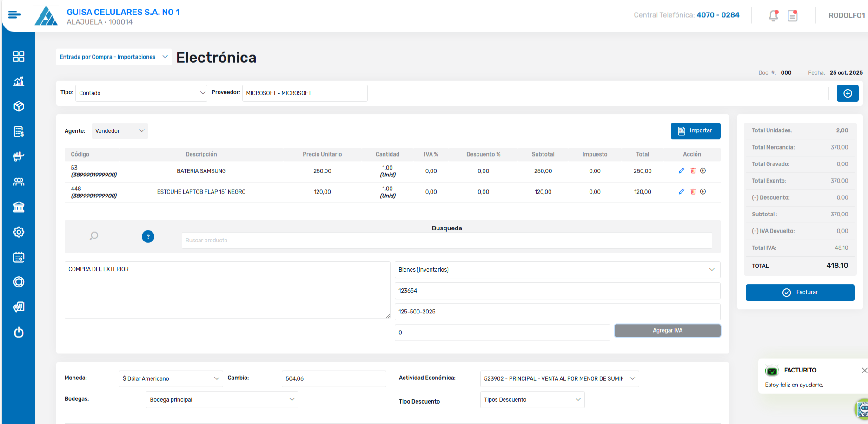Click the hamburger menu icon
The height and width of the screenshot is (424, 868).
coord(14,15)
